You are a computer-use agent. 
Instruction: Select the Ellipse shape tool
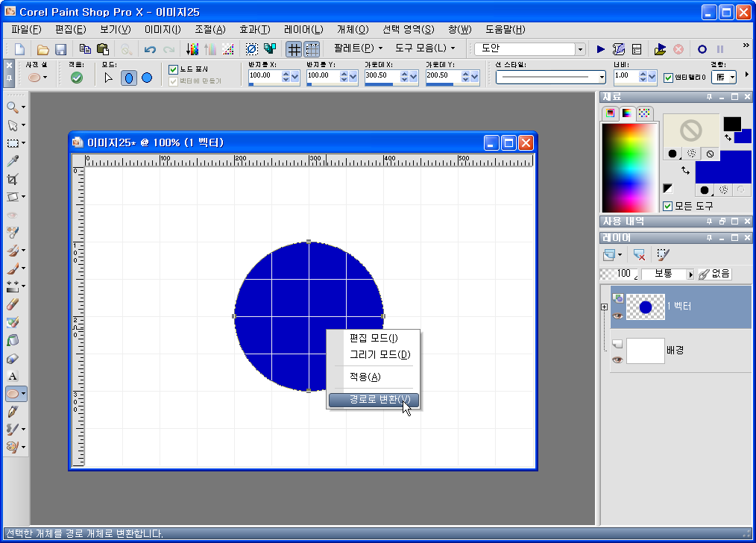coord(13,394)
